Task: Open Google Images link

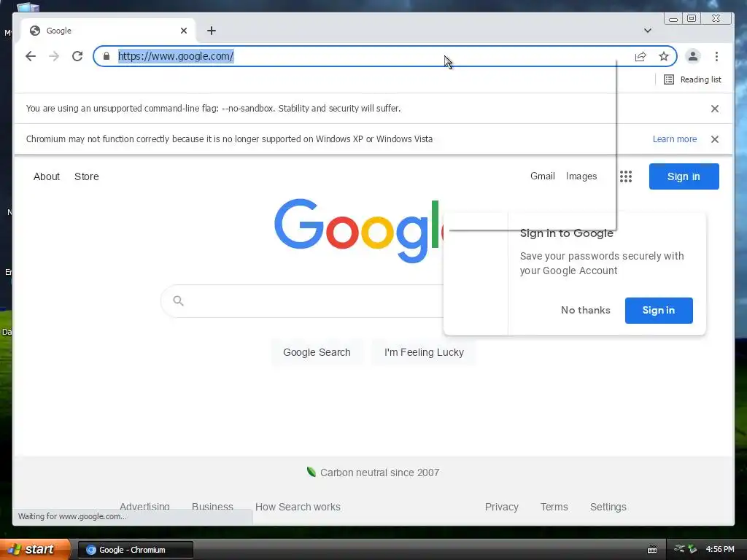Action: 581,176
